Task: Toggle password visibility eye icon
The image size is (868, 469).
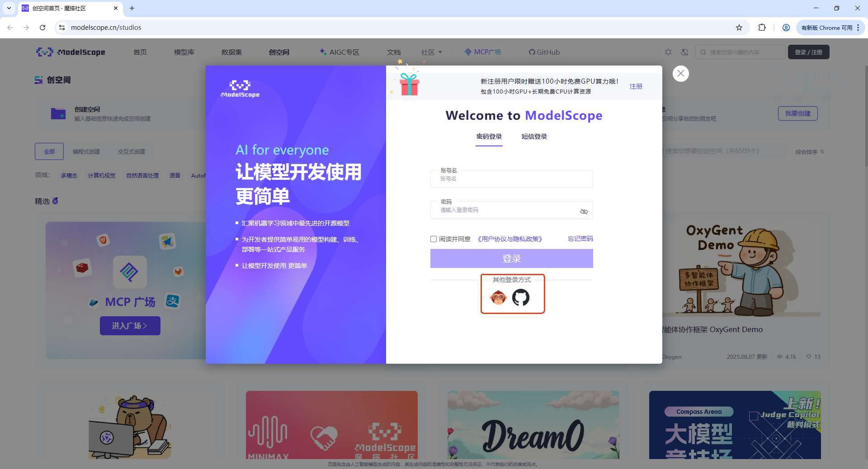Action: [584, 211]
